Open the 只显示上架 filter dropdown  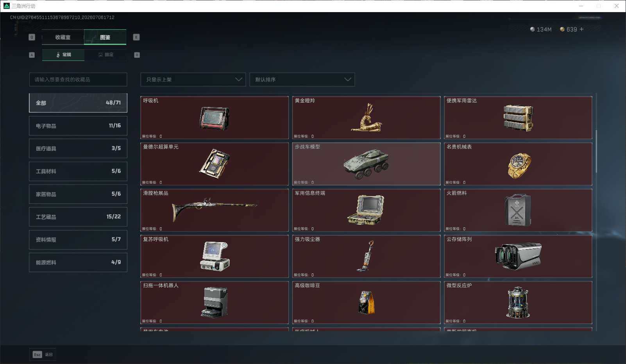click(x=193, y=79)
